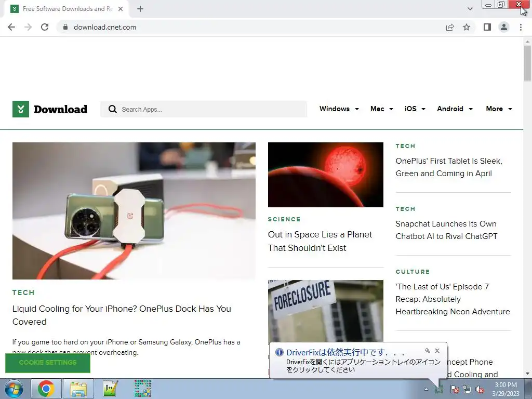
Task: Open the Foreclosure sign thumbnail
Action: [x=326, y=311]
